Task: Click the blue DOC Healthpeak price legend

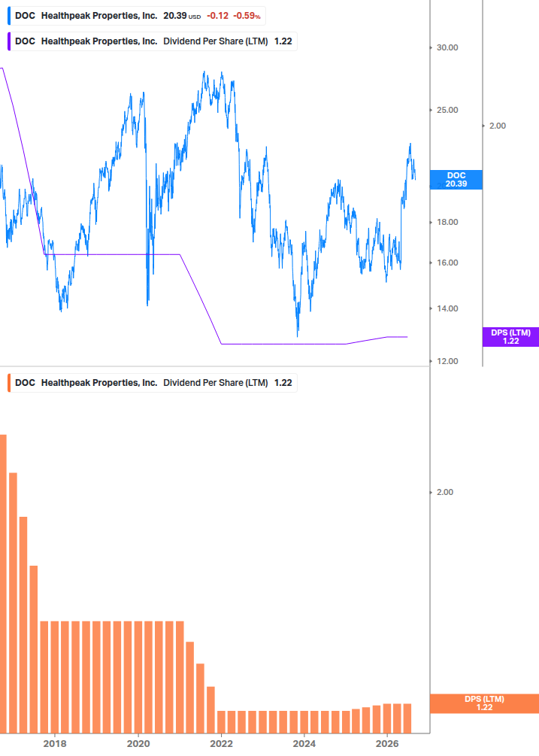Action: 137,16
